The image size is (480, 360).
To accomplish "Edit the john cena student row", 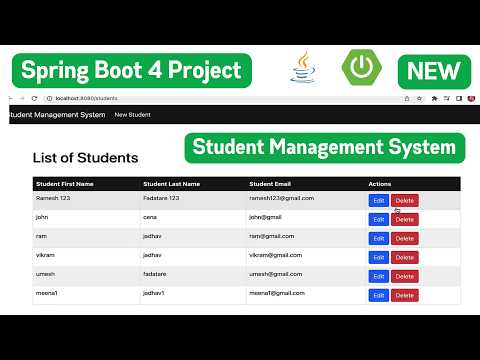I will point(379,220).
